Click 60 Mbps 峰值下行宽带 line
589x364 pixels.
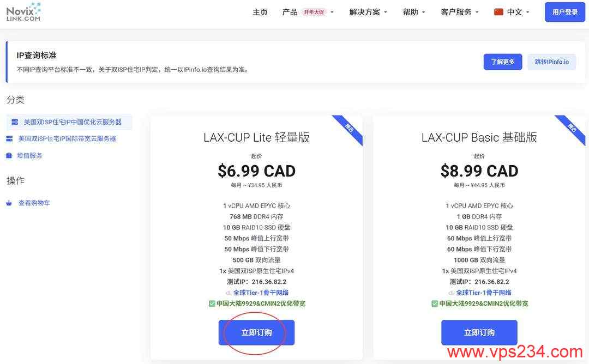pos(479,249)
